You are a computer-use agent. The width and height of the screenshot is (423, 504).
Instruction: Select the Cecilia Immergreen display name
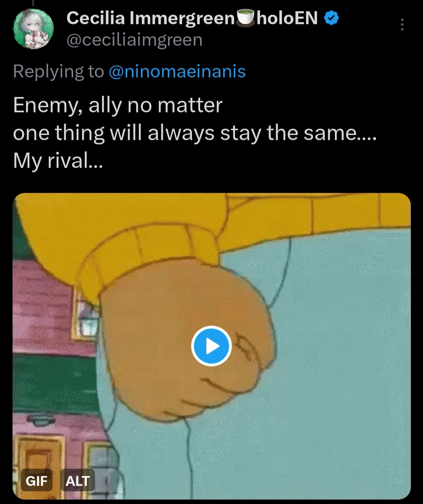coord(150,18)
